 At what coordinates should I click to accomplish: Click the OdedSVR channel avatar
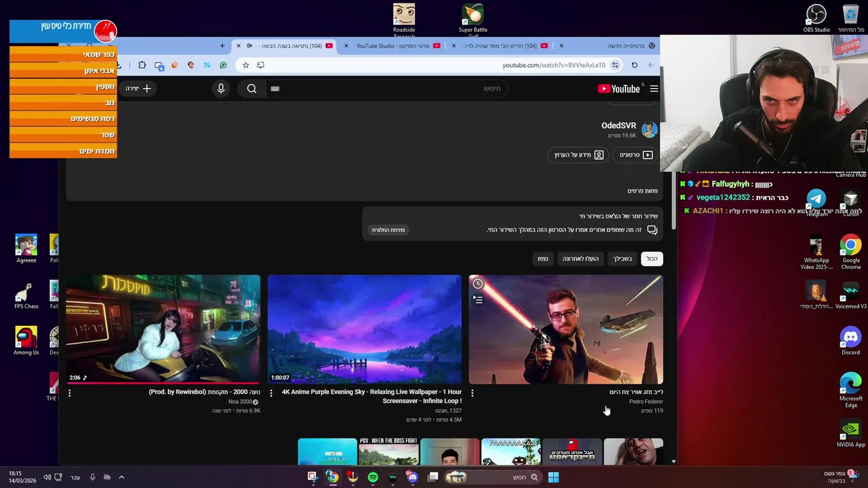(649, 129)
